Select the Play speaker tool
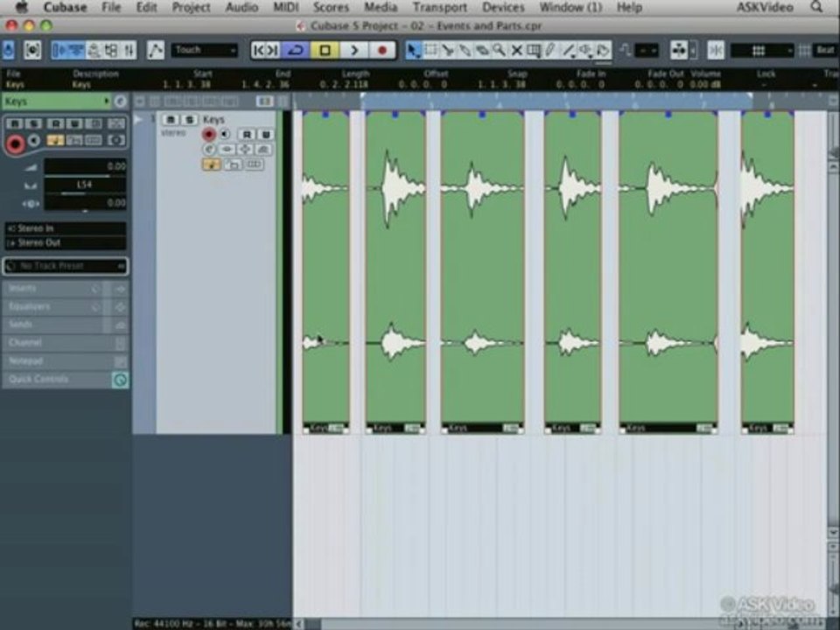Image resolution: width=840 pixels, height=630 pixels. (585, 51)
